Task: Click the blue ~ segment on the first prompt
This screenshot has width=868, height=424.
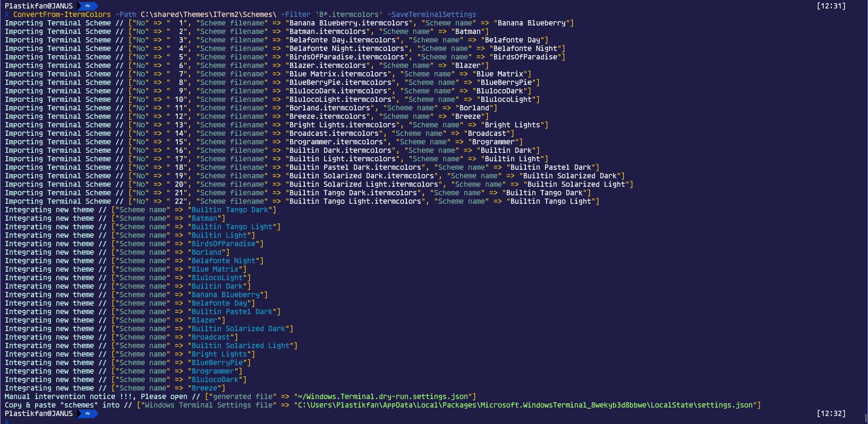Action: pyautogui.click(x=88, y=6)
